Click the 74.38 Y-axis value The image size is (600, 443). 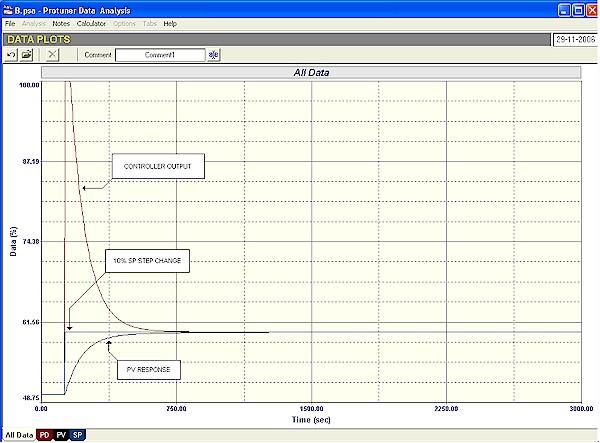[x=31, y=241]
